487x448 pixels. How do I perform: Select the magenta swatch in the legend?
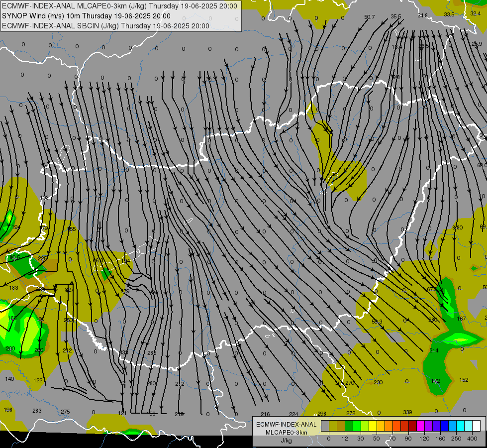tap(421, 426)
